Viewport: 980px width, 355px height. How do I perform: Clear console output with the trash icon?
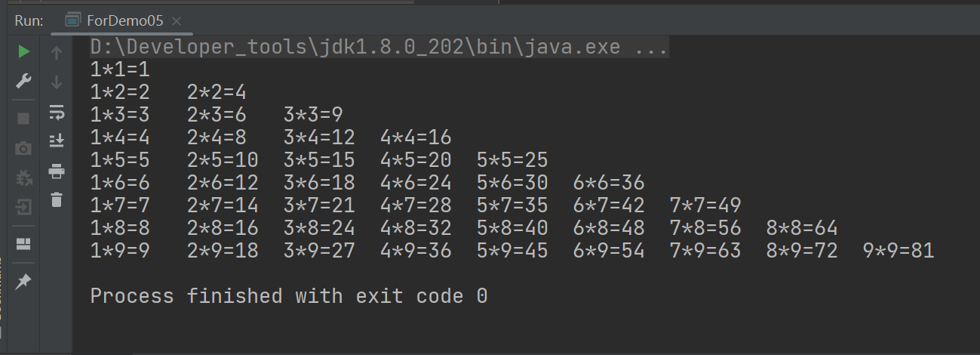click(57, 199)
